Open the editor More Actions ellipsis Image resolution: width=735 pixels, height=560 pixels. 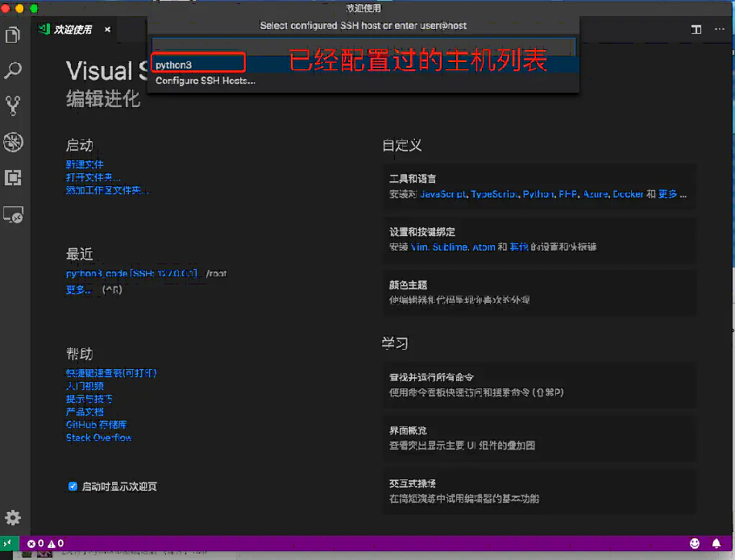(720, 30)
